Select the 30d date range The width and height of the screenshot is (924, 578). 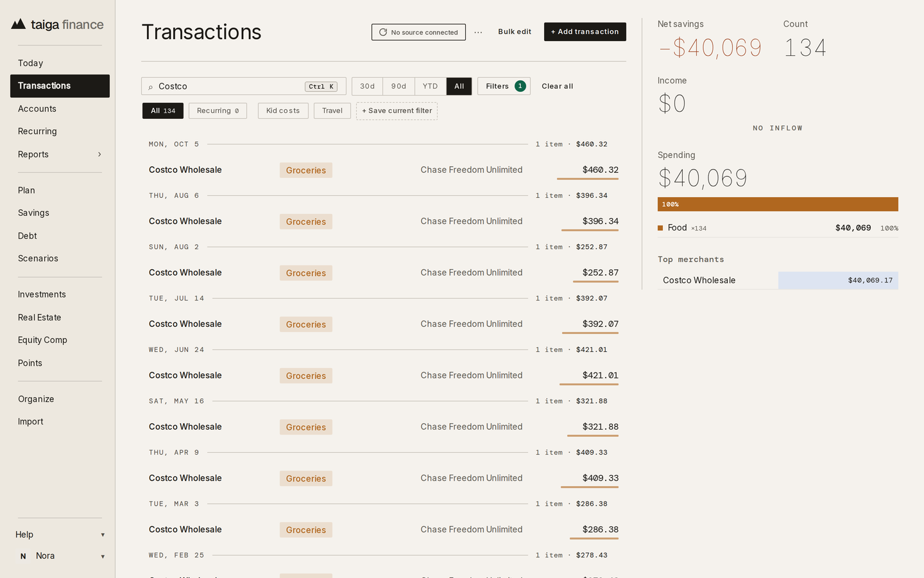tap(367, 86)
